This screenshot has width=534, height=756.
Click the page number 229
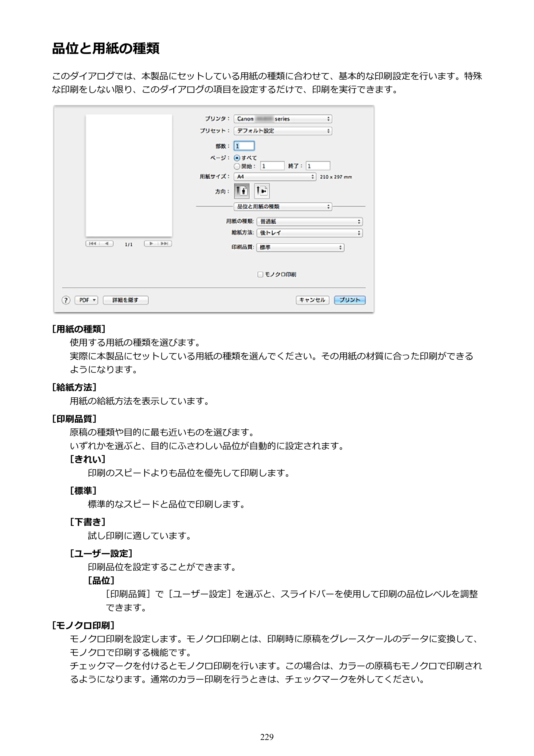coord(267,737)
